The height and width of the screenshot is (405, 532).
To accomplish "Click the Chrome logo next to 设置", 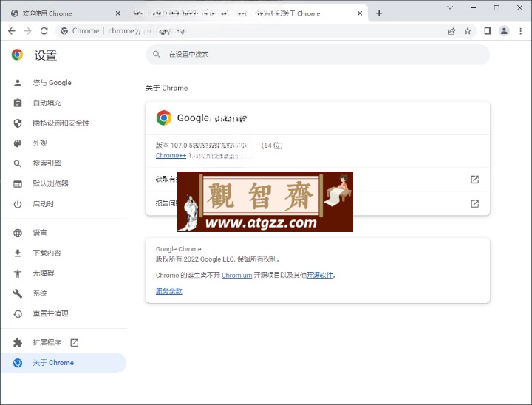I will (x=17, y=55).
